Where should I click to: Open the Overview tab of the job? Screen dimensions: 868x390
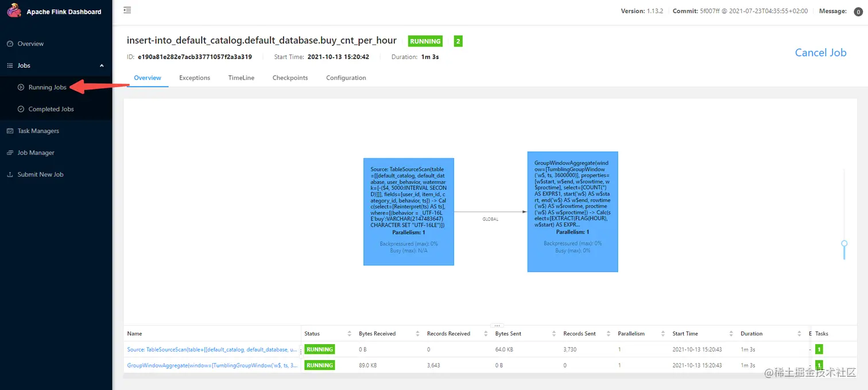point(148,78)
